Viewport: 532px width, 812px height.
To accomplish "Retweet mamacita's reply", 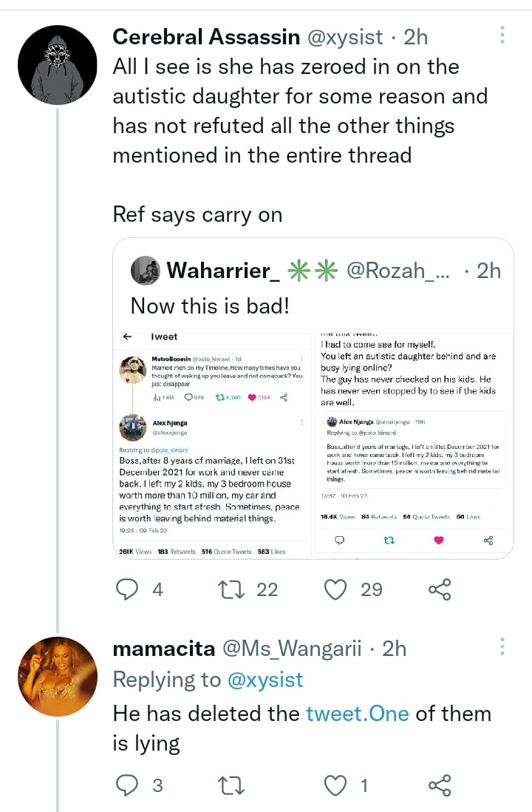I will tap(232, 785).
